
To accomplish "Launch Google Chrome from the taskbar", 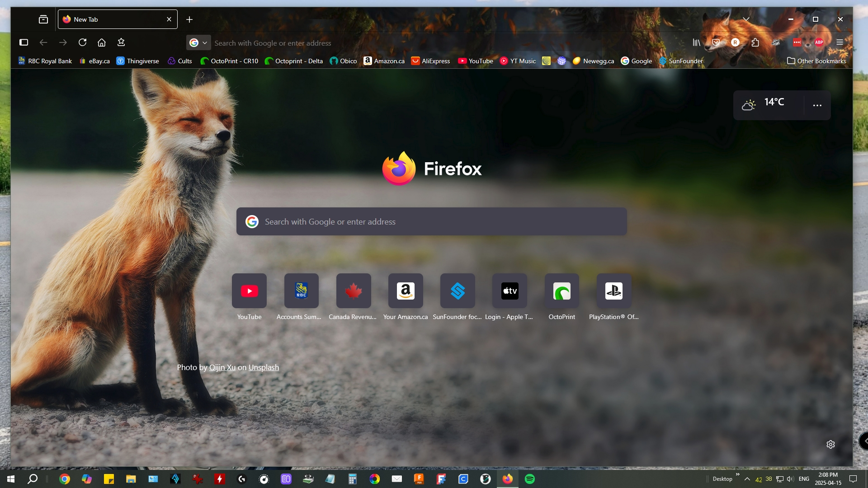I will point(65,479).
